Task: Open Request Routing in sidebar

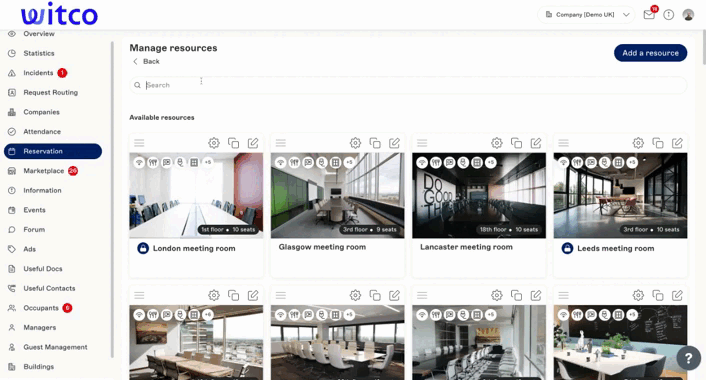Action: [50, 92]
